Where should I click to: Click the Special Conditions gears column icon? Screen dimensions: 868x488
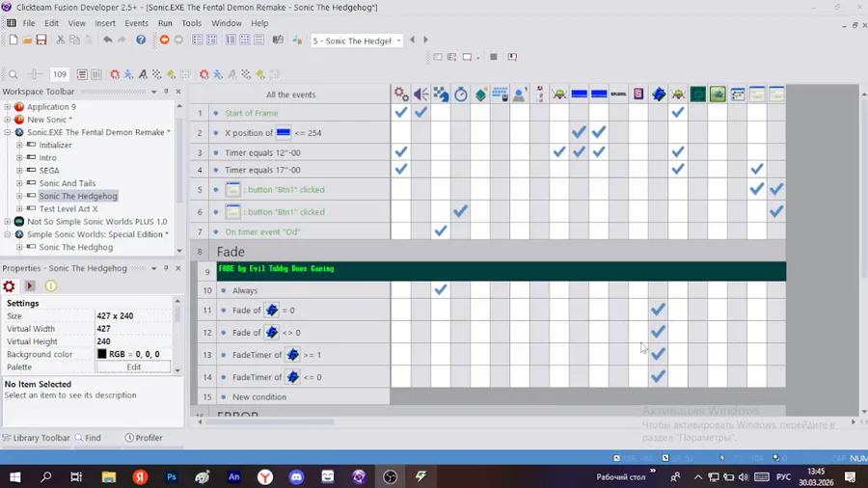pos(401,95)
